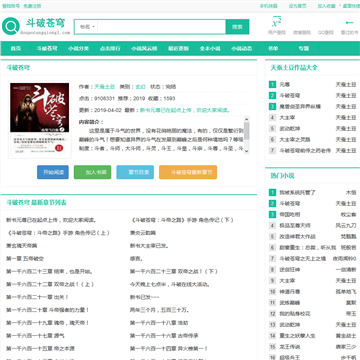
Task: Go to 点击排行 in the navigation bar
Action: [x=110, y=48]
